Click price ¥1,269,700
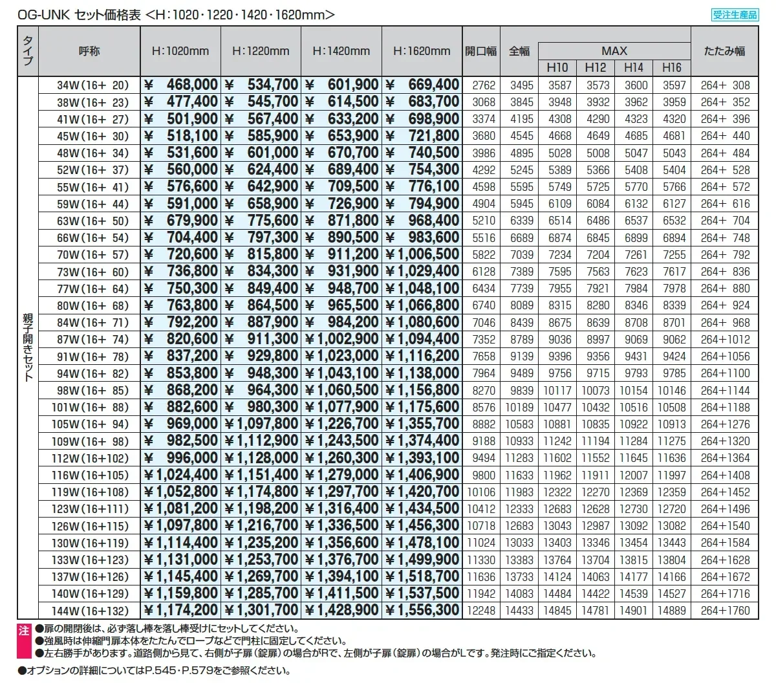This screenshot has width=776, height=700. (x=261, y=576)
